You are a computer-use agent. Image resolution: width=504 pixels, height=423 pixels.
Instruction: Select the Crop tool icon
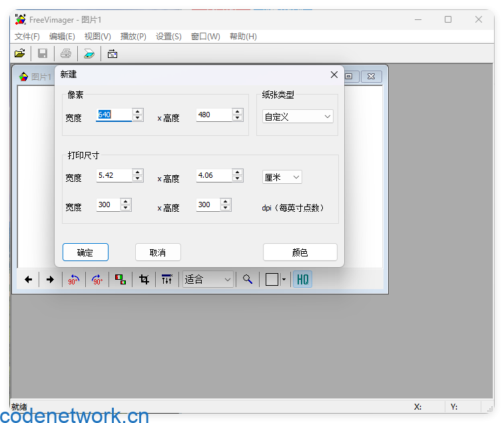point(144,279)
